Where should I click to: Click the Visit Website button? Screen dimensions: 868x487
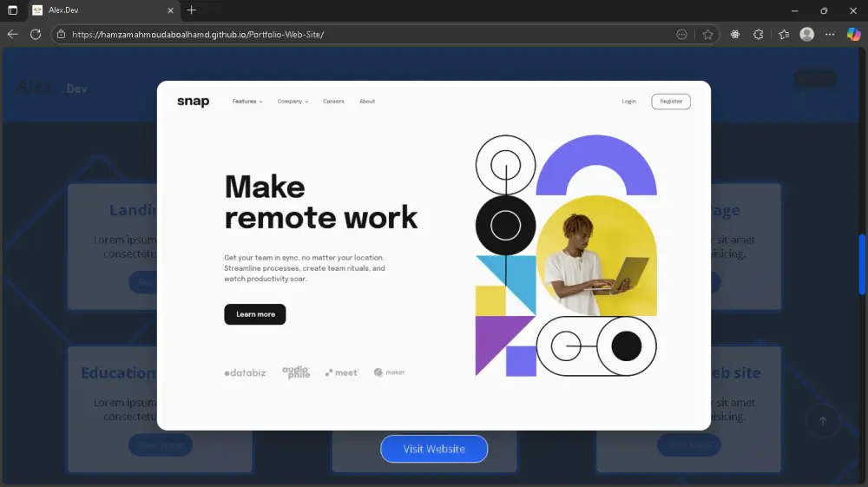pos(434,449)
